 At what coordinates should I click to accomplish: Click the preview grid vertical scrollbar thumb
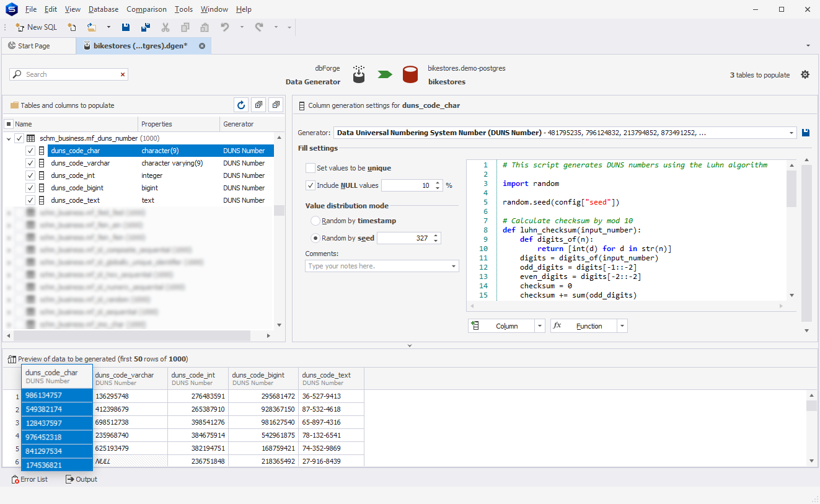click(x=811, y=405)
